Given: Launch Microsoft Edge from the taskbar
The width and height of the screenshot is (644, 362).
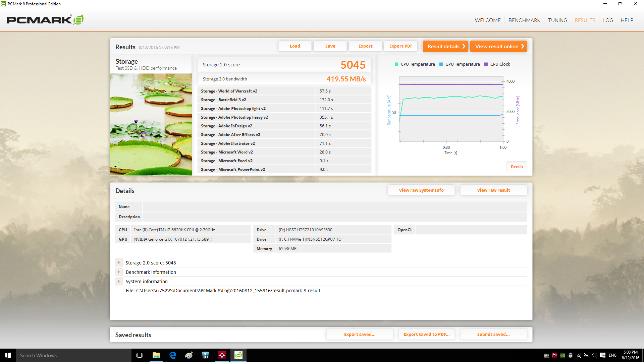Looking at the screenshot, I should pyautogui.click(x=173, y=355).
